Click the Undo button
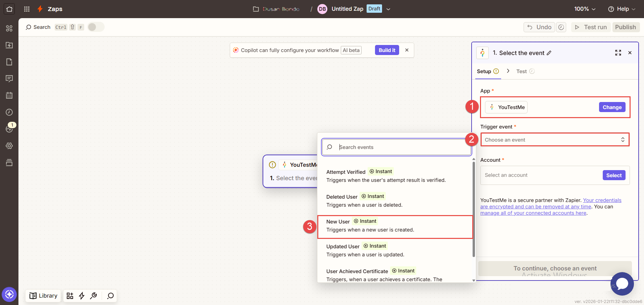Screen dimensions: 644x305 (x=539, y=27)
